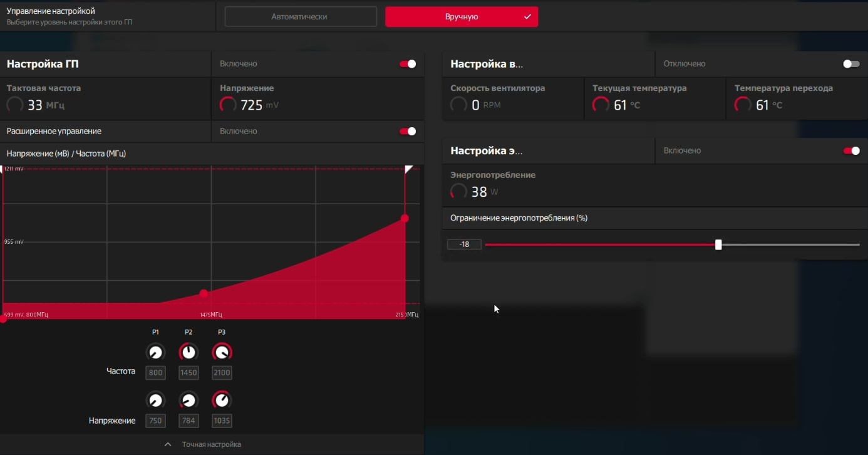Toggle the power tuning switch above Энергопотребление
Screen dimensions: 868x455
pos(851,150)
